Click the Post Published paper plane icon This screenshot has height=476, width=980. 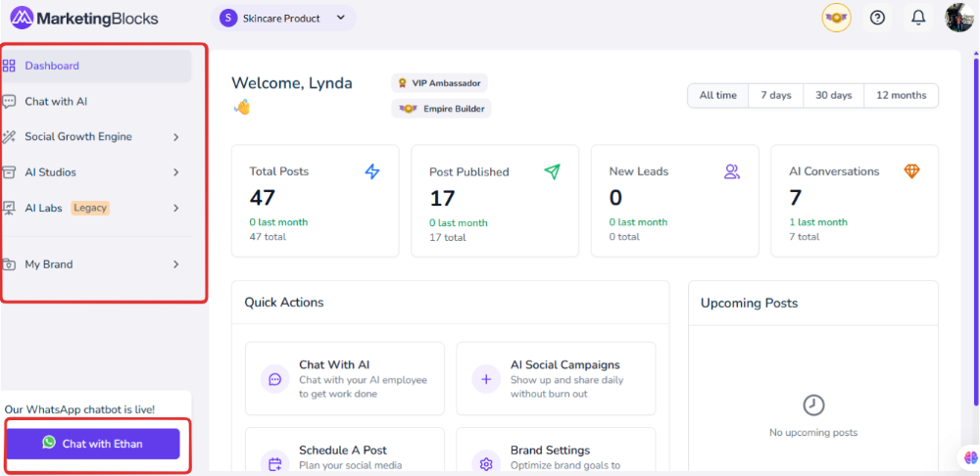(552, 171)
